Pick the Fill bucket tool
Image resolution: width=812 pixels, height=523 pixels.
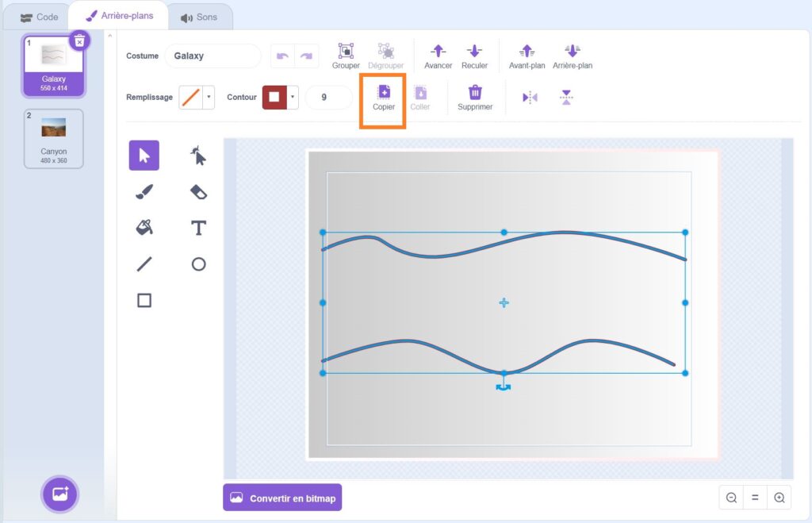144,228
